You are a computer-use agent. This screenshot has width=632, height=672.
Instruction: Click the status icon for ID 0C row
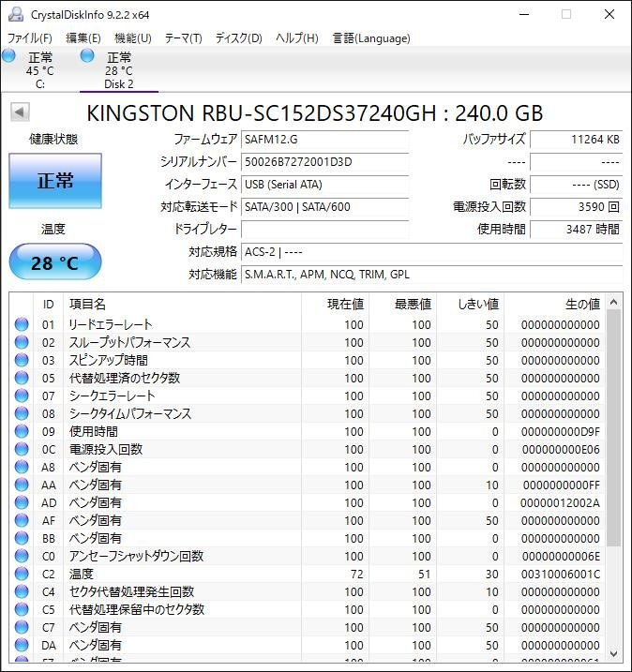[x=22, y=449]
